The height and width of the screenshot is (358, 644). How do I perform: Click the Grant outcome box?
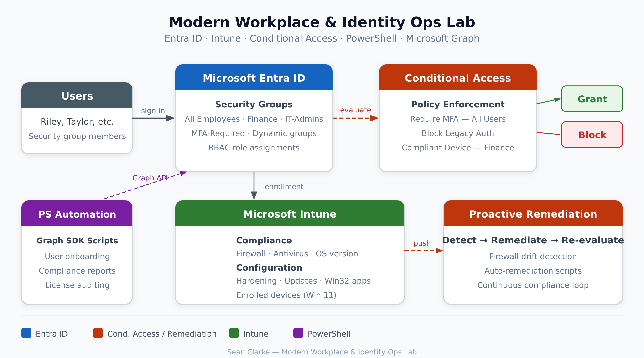pyautogui.click(x=592, y=99)
